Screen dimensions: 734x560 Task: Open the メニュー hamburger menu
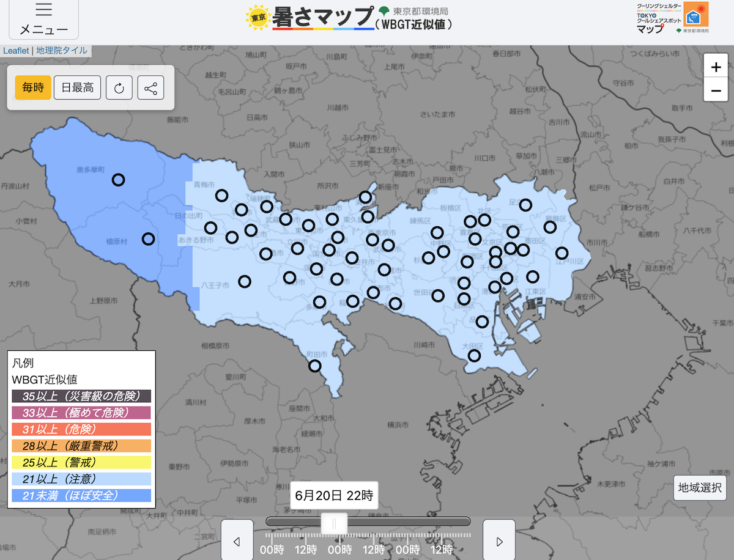tap(44, 20)
